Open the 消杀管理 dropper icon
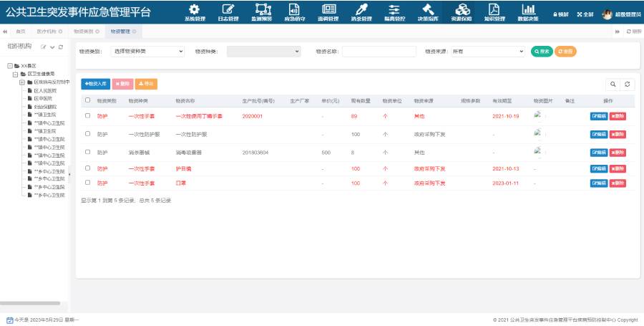Image resolution: width=644 pixels, height=326 pixels. click(x=361, y=9)
